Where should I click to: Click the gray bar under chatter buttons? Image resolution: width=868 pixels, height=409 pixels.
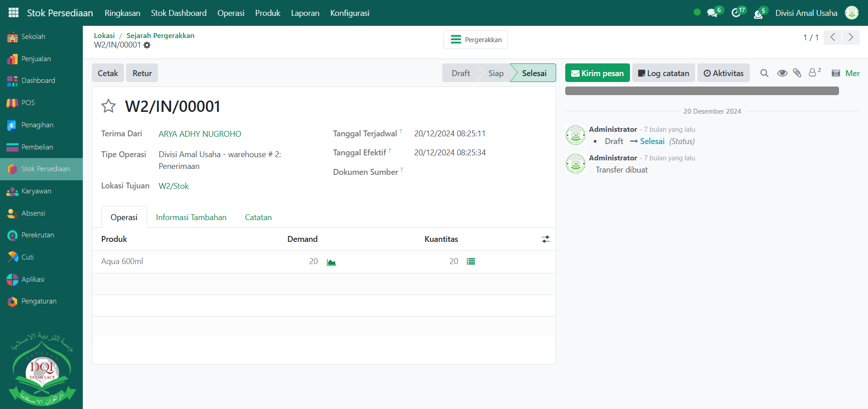pyautogui.click(x=701, y=91)
